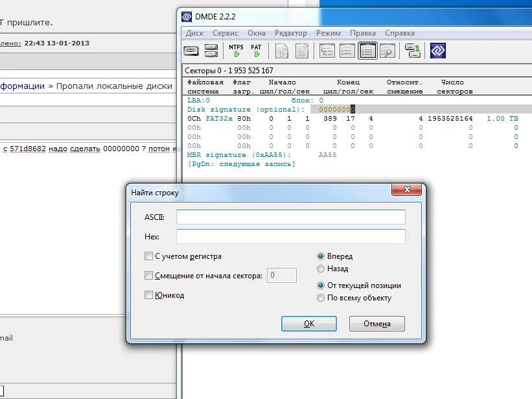The width and height of the screenshot is (532, 399).
Task: Click the document with sparkle toolbar icon
Action: tap(302, 51)
